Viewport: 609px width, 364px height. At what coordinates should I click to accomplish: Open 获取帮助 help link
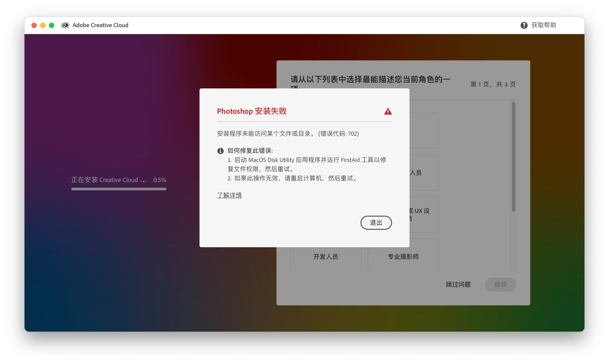(544, 25)
